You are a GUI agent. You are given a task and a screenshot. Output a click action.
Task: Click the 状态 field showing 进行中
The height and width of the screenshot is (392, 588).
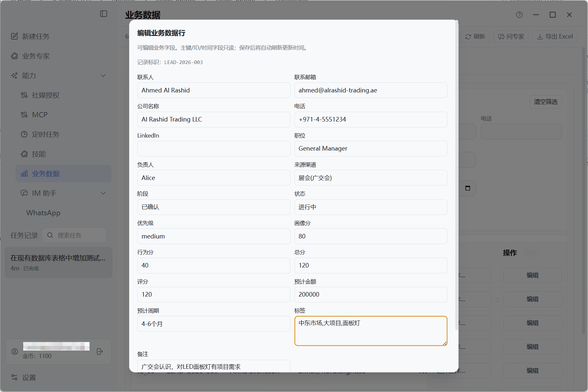(371, 207)
